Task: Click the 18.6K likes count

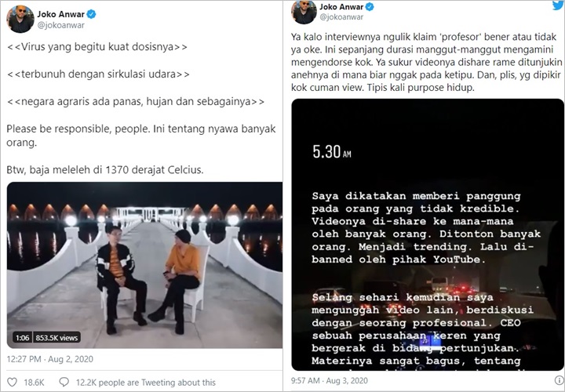Action: (x=35, y=383)
